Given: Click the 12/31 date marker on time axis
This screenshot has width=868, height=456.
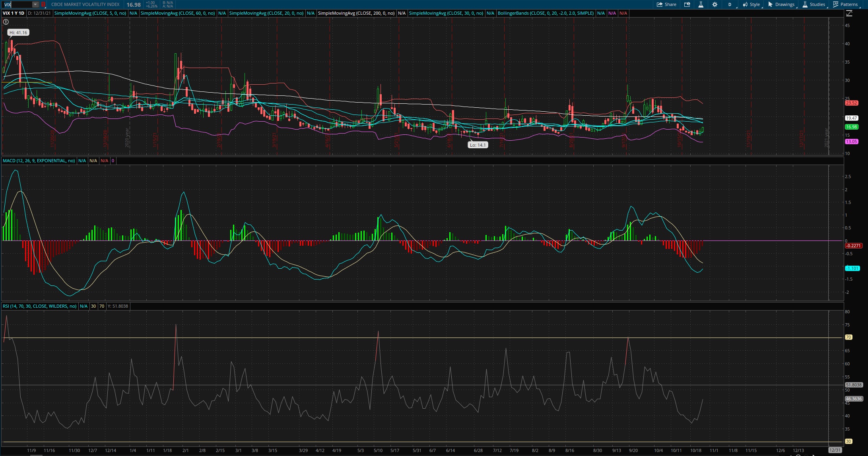Looking at the screenshot, I should click(x=835, y=450).
